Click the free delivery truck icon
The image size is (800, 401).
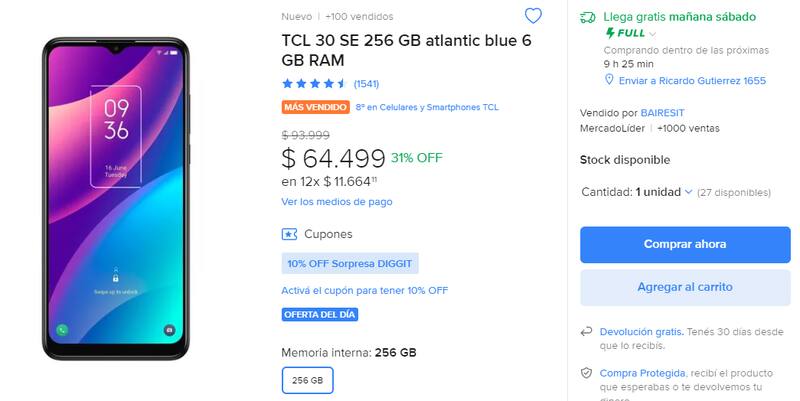coord(588,17)
